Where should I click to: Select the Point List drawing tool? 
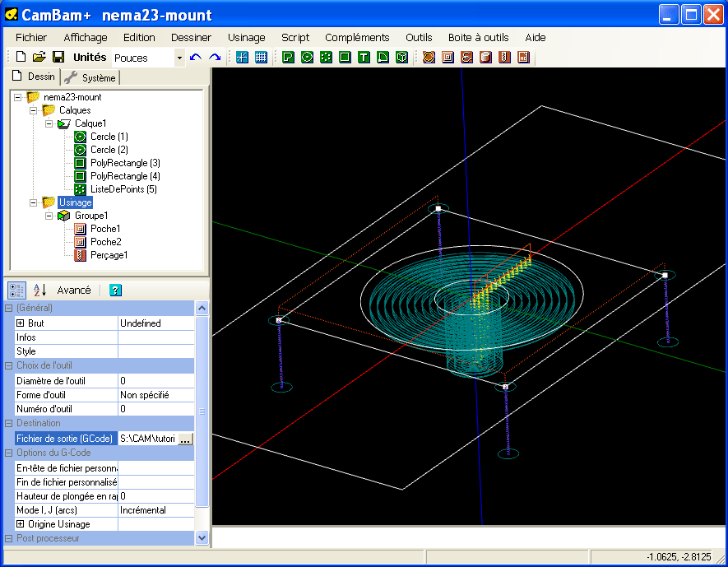click(x=326, y=57)
